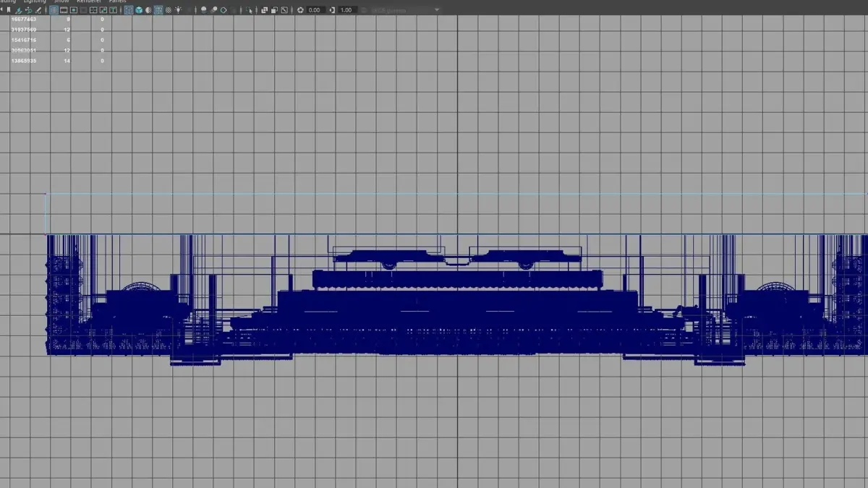
Task: Click the gamma value field 1.00
Action: 346,10
